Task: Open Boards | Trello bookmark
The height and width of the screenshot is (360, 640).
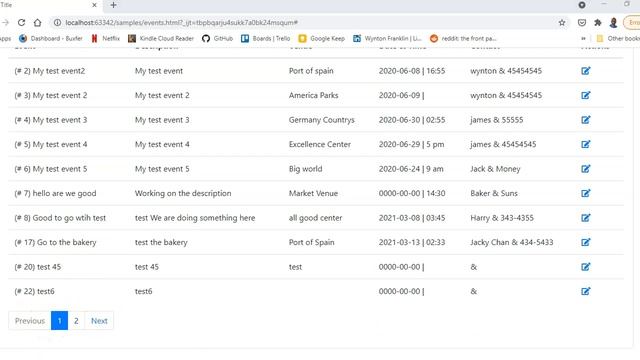Action: coord(265,38)
